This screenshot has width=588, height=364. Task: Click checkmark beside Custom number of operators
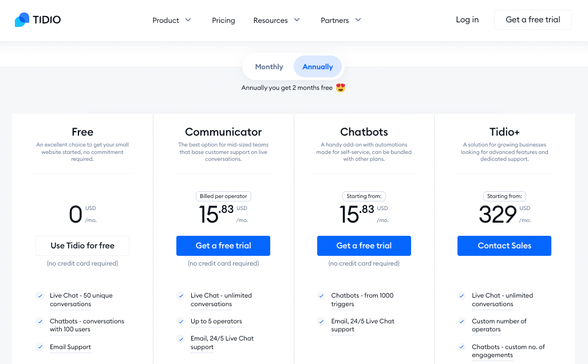(x=462, y=321)
